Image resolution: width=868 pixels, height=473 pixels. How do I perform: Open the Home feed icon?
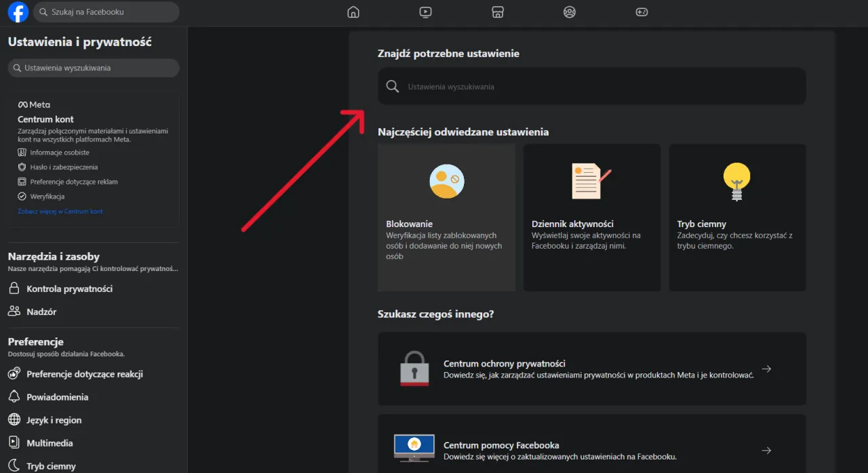point(353,12)
